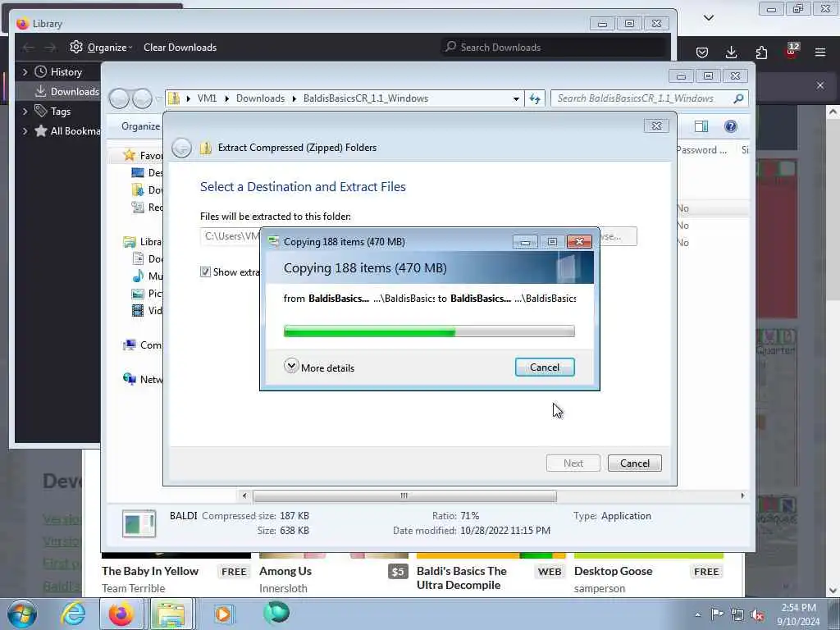Expand the History tree item
Viewport: 840px width, 630px height.
[25, 72]
